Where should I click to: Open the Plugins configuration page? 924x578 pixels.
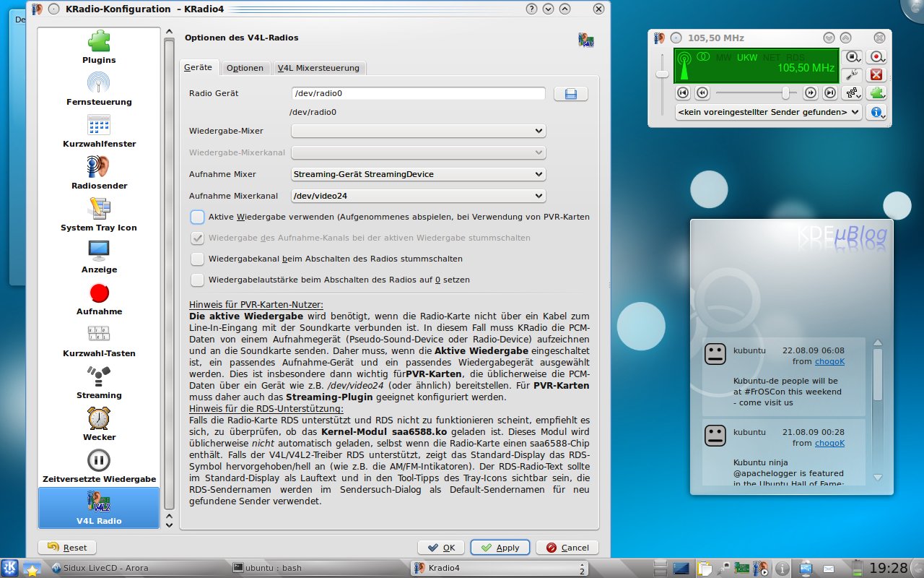(x=99, y=48)
